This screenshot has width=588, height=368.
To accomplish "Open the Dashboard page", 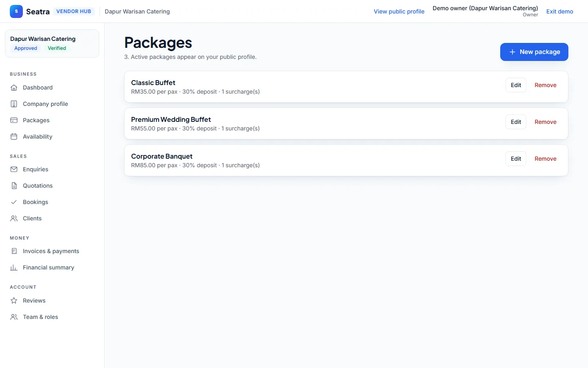I will pos(52,88).
